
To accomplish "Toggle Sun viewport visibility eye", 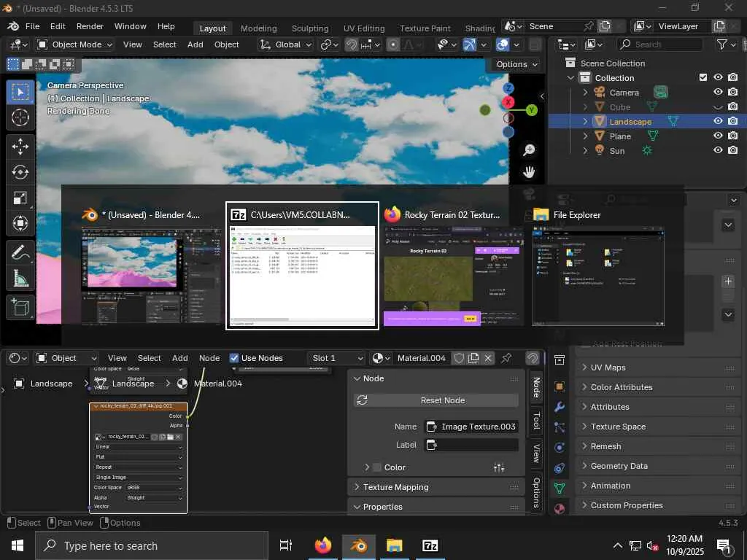I will click(x=718, y=150).
